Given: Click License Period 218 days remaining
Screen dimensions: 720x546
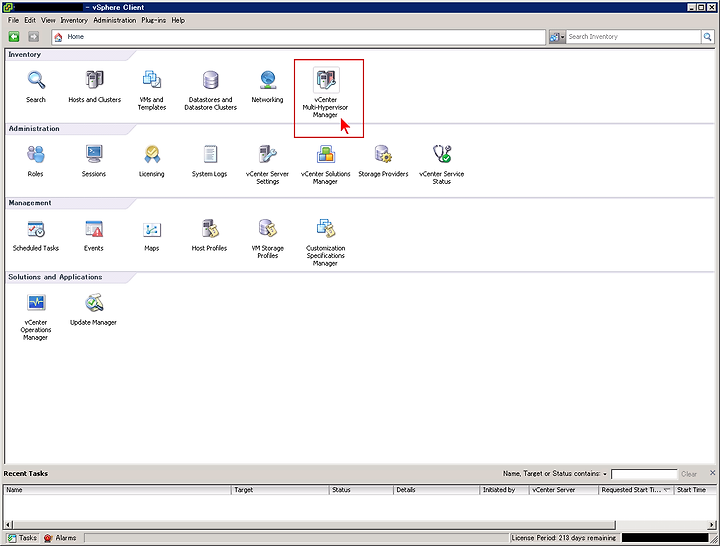Looking at the screenshot, I should tap(563, 538).
